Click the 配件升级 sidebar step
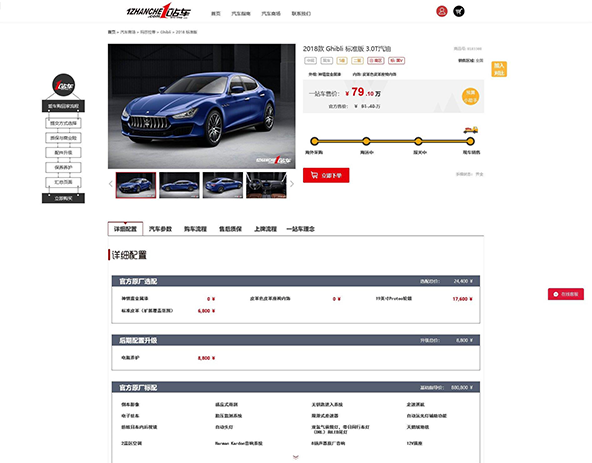The image size is (592, 463). 63,153
